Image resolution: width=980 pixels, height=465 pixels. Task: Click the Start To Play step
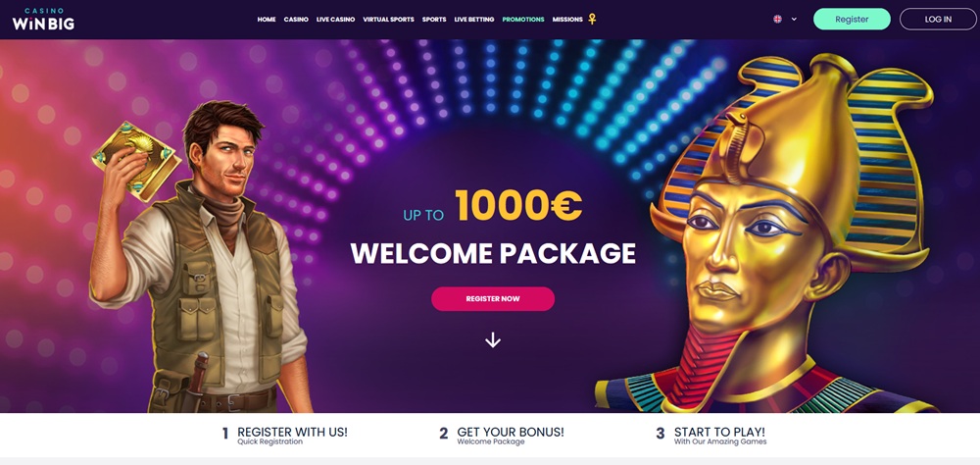click(x=711, y=436)
